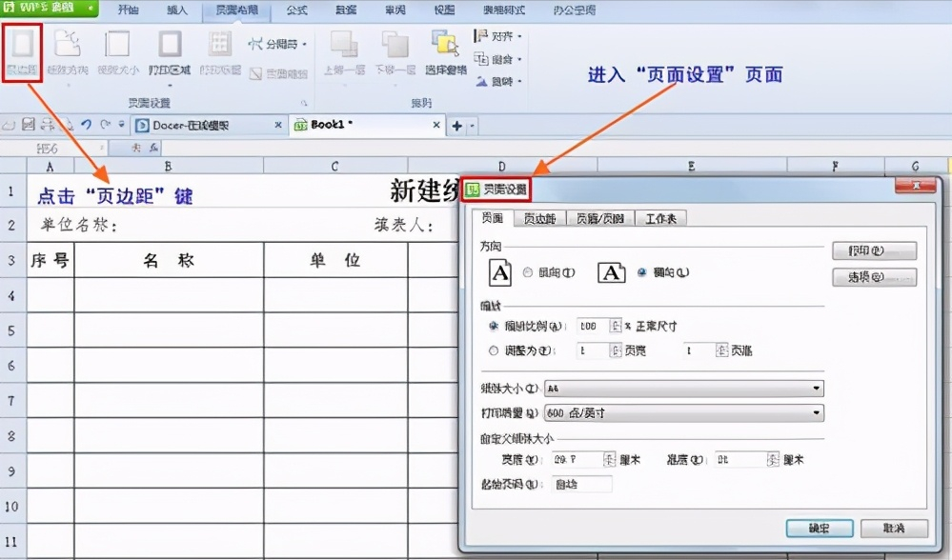The width and height of the screenshot is (952, 560).
Task: Click the Cancel (取消) button
Action: [894, 529]
